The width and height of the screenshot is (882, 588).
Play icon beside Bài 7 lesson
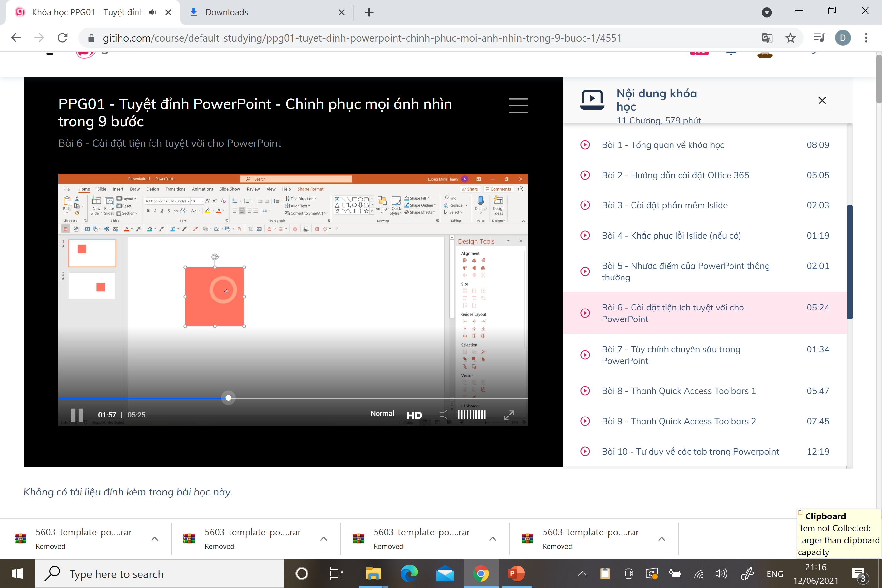coord(585,355)
